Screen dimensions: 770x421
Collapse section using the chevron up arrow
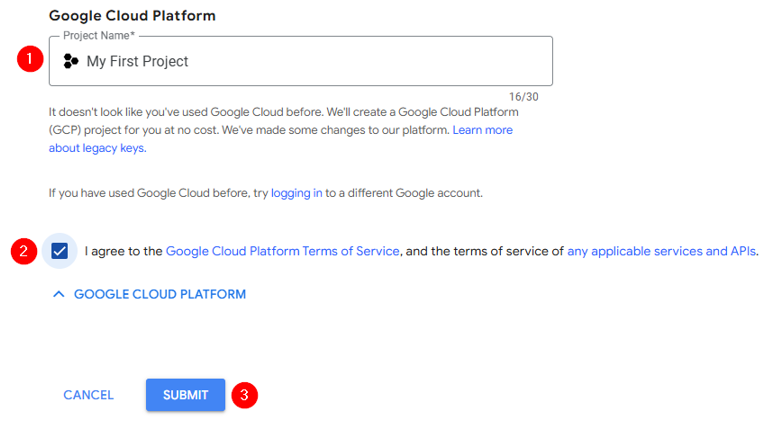[58, 294]
